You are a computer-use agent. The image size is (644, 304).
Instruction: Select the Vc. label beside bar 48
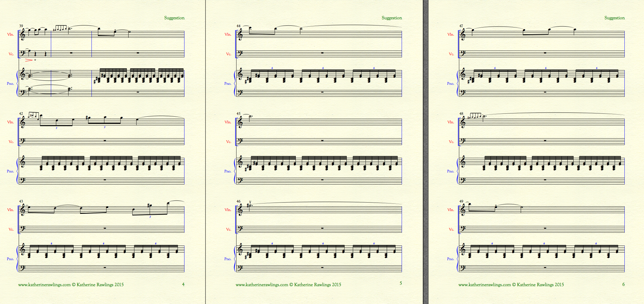(x=451, y=142)
